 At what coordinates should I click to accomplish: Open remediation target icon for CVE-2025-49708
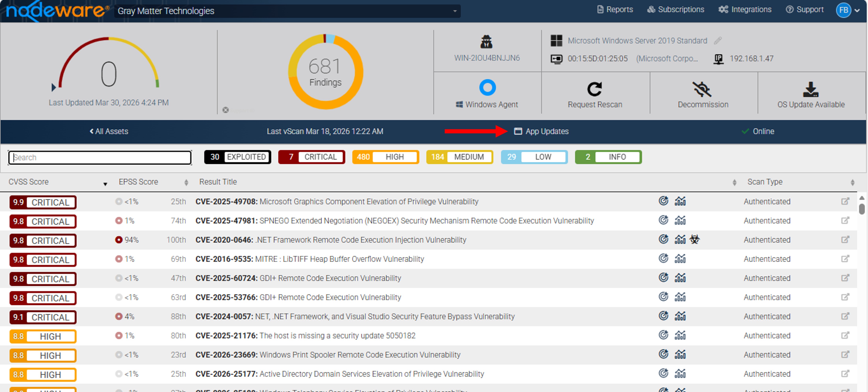[x=663, y=201]
